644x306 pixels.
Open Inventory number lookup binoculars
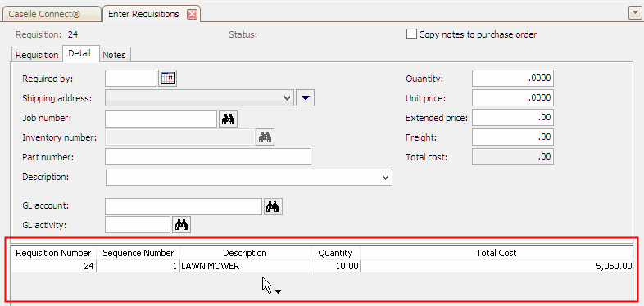coord(265,137)
